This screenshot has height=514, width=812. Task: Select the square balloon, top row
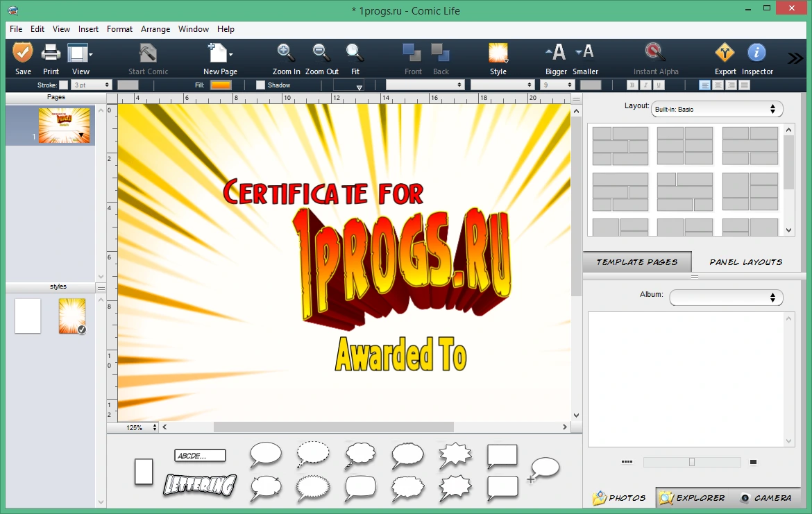pyautogui.click(x=502, y=456)
